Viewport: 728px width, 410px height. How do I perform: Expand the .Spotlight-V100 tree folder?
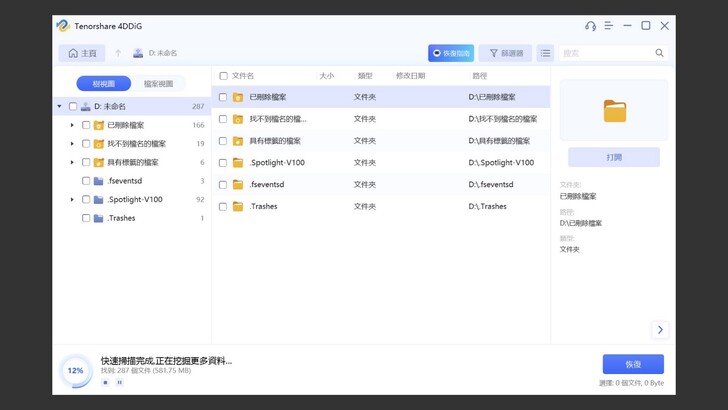tap(72, 200)
